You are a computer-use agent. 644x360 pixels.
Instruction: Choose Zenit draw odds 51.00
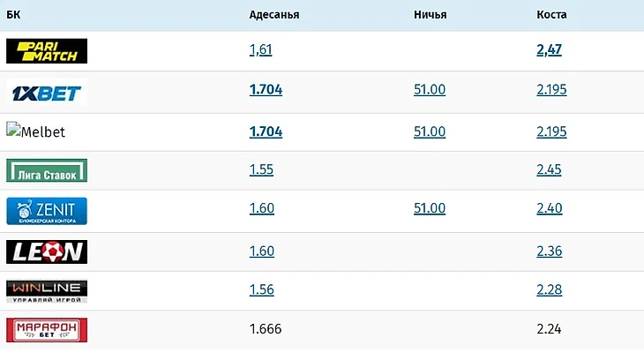[430, 208]
